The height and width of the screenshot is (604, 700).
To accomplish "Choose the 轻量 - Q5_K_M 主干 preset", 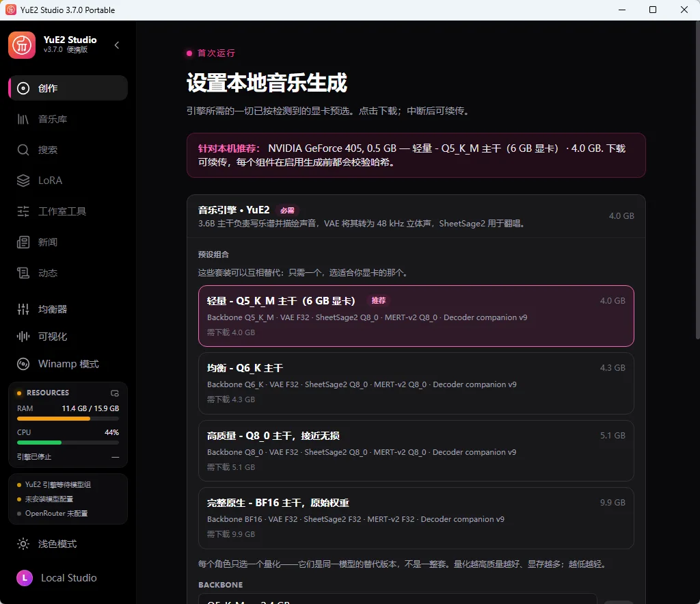I will pos(416,316).
